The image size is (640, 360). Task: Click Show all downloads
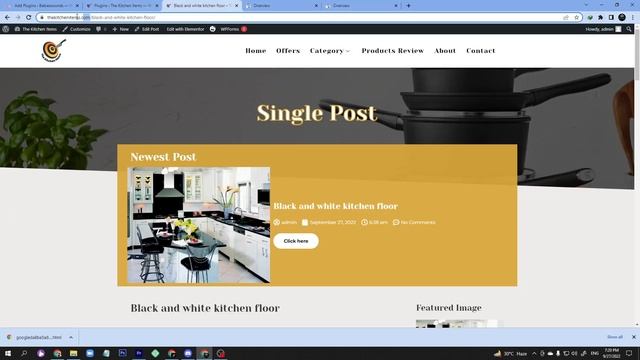[615, 337]
